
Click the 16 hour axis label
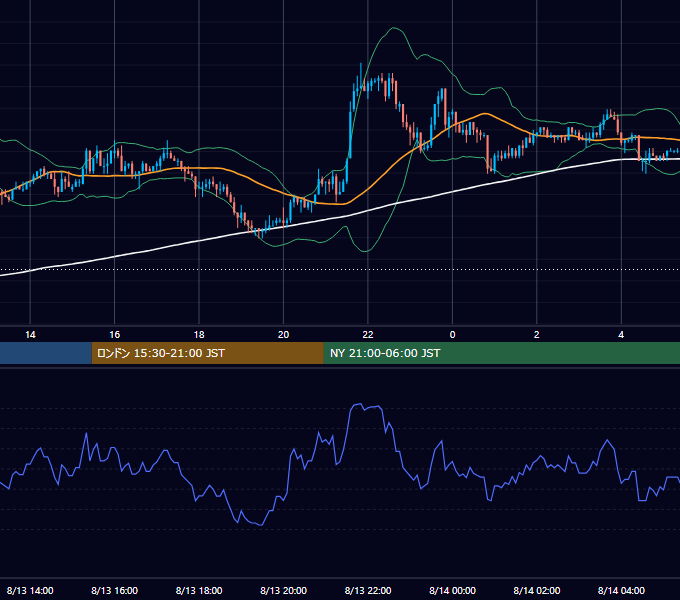(x=114, y=335)
